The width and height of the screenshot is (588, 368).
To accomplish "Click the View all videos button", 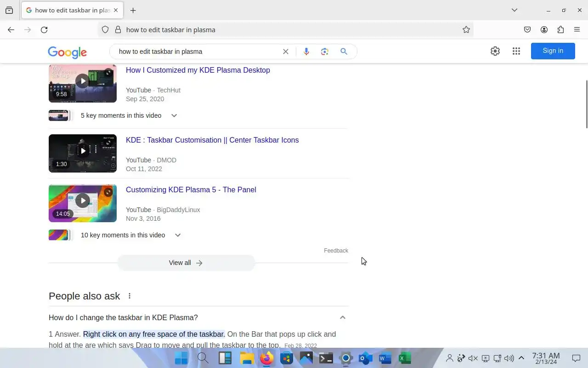I will point(186,263).
